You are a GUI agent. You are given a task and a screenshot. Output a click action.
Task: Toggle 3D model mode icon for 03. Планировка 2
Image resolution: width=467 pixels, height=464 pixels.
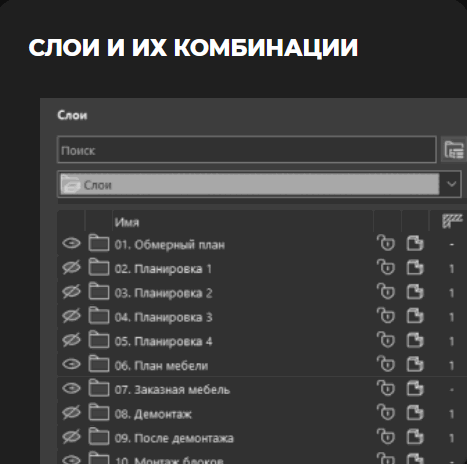[415, 292]
